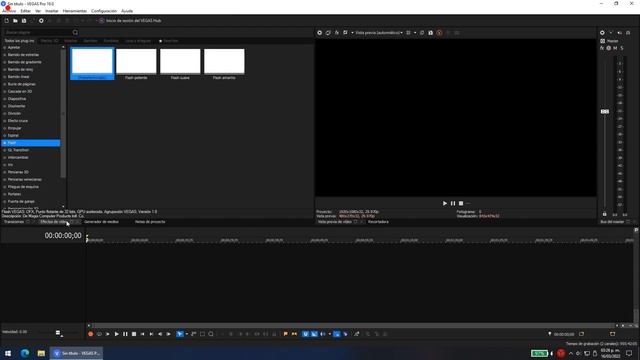This screenshot has width=640, height=360.
Task: Click Go to start in timeline transport
Action: (x=142, y=334)
